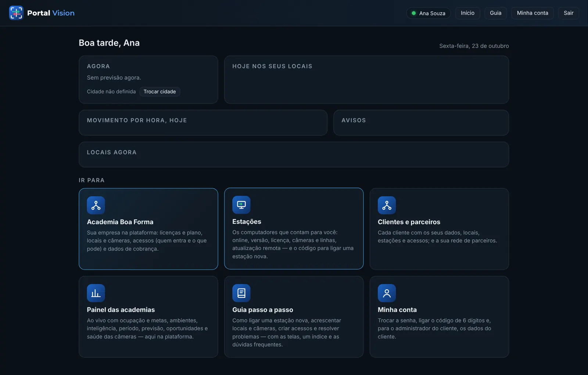Click the Clientes e parceiros network icon
Image resolution: width=588 pixels, height=375 pixels.
pyautogui.click(x=387, y=205)
